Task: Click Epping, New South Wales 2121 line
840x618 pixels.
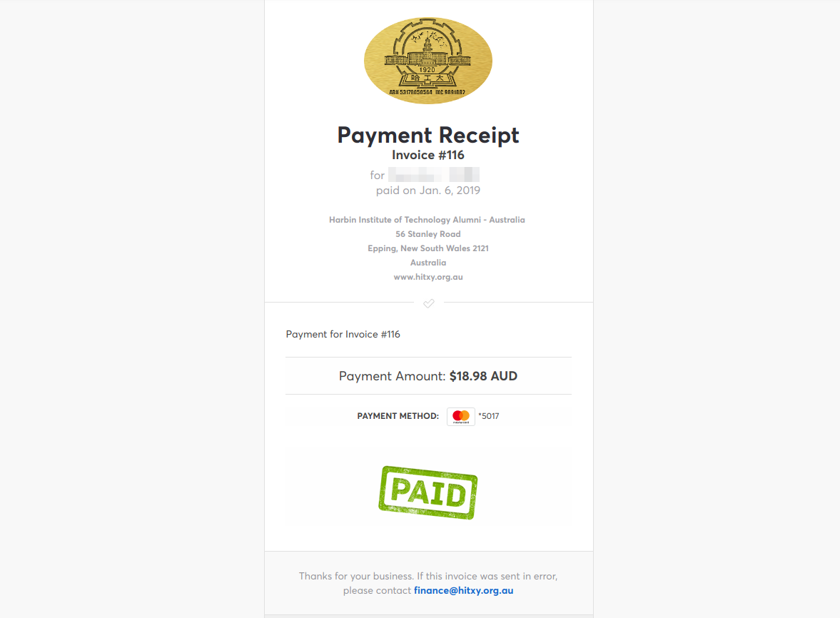Action: pyautogui.click(x=428, y=248)
